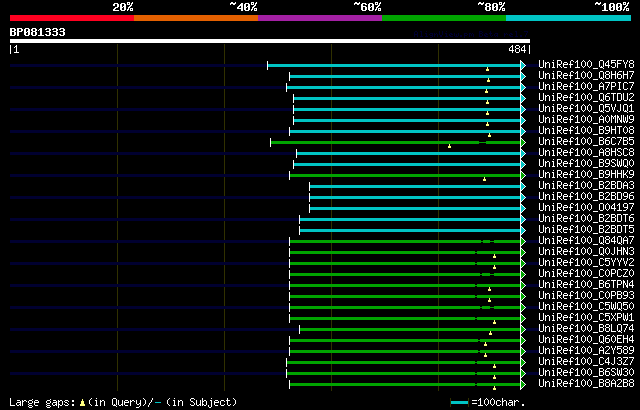Select the UniRef100_Q60EH4 label
Screen dimensions: 640x410
coord(587,340)
